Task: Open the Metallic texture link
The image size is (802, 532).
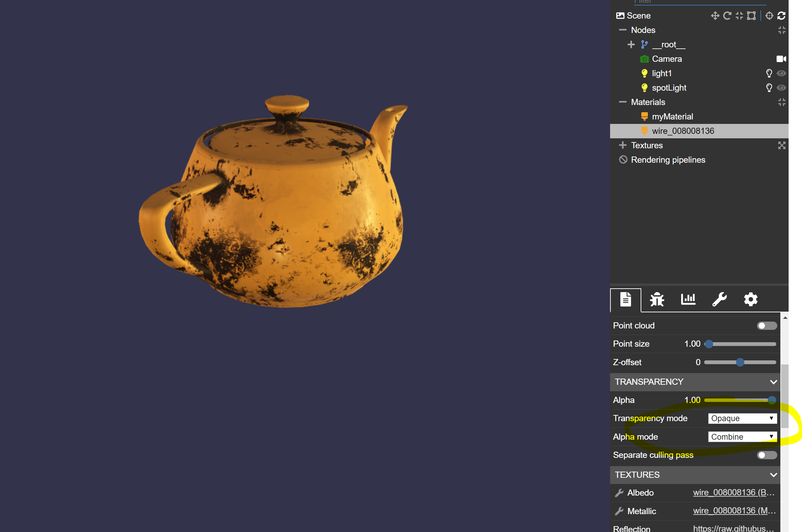Action: point(734,511)
